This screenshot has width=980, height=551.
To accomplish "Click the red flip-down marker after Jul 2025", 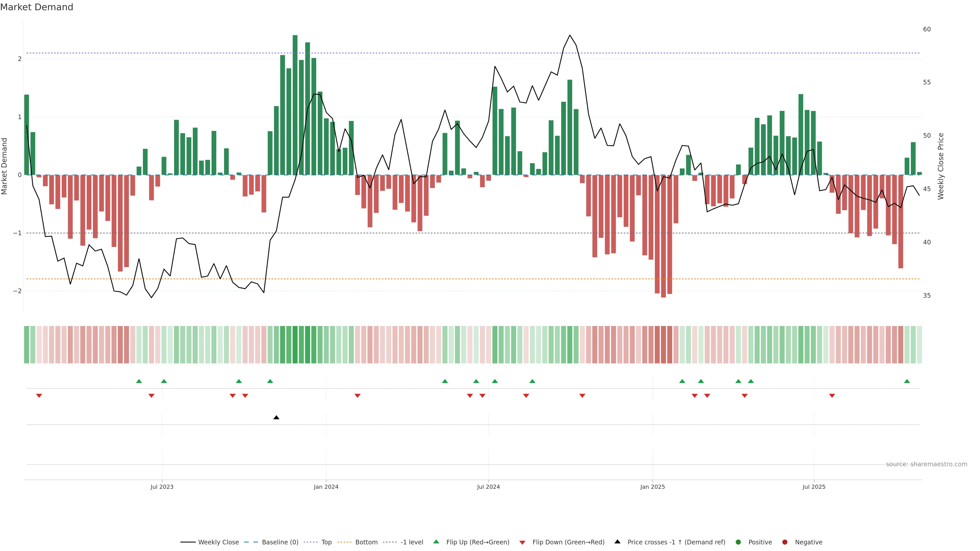I will pos(832,396).
